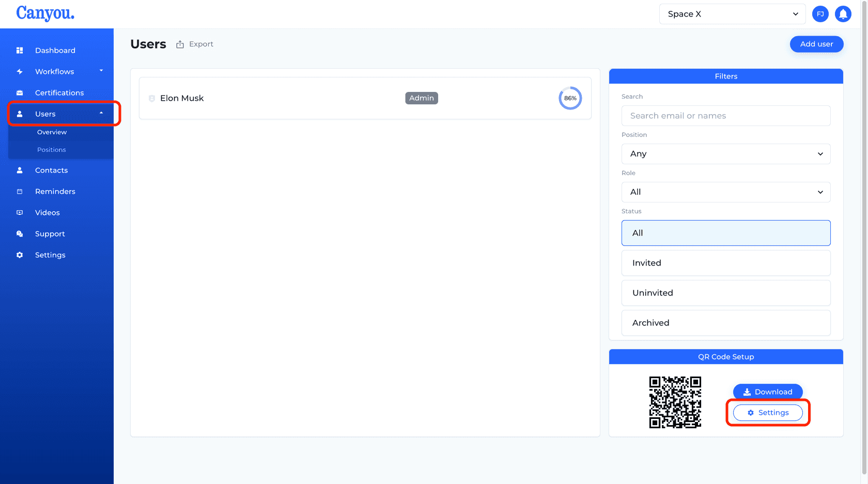Click the Add user button

tap(816, 44)
